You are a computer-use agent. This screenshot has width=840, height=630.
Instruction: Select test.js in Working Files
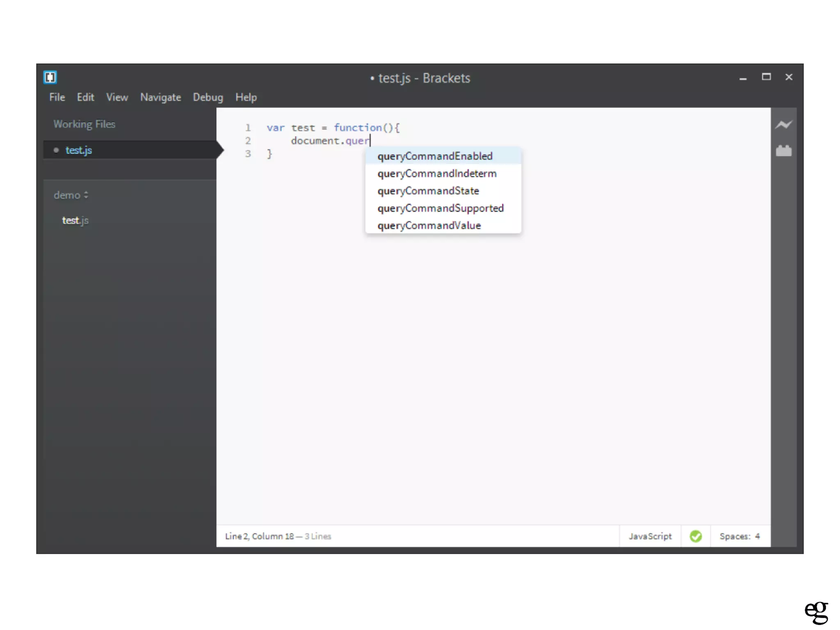pyautogui.click(x=79, y=150)
